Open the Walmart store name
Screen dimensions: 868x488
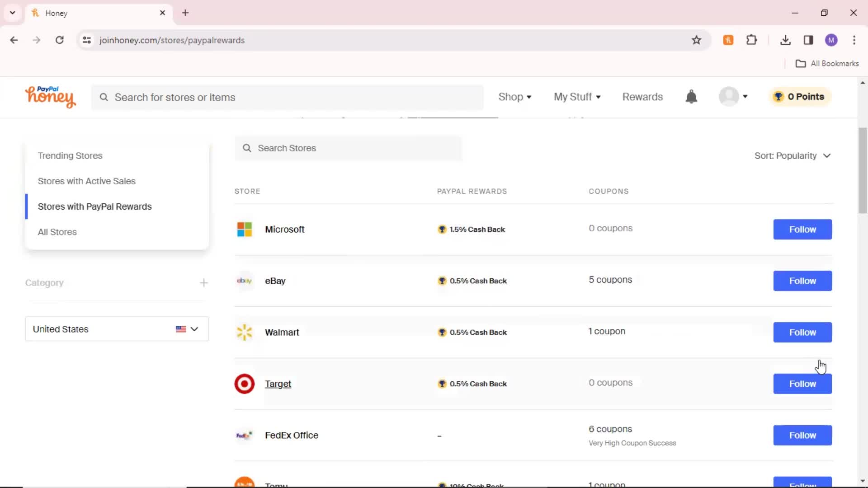click(x=282, y=333)
